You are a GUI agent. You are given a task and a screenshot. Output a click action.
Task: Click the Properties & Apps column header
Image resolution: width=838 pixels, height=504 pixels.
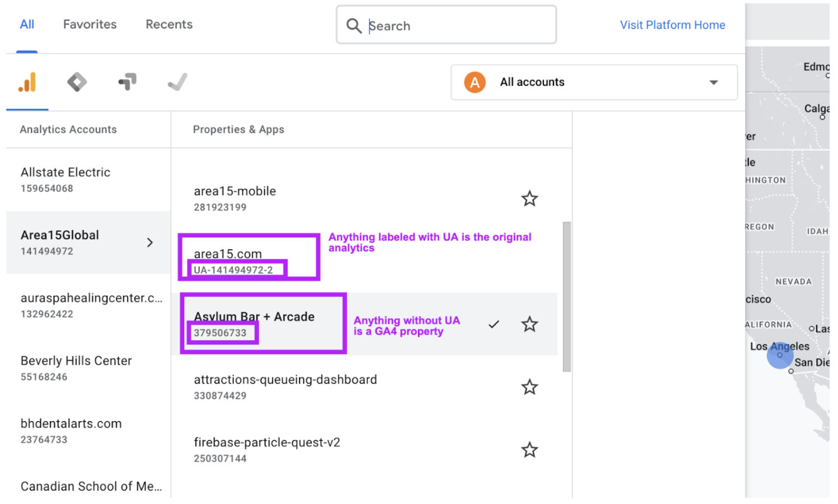pyautogui.click(x=239, y=129)
